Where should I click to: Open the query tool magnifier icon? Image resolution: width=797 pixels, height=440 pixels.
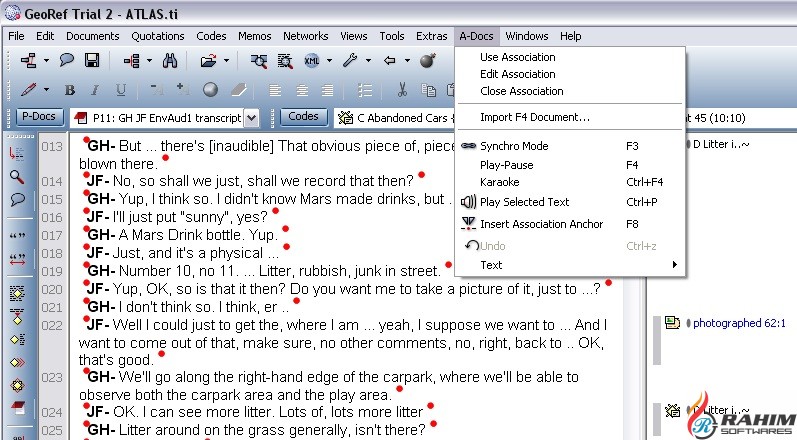(x=259, y=61)
